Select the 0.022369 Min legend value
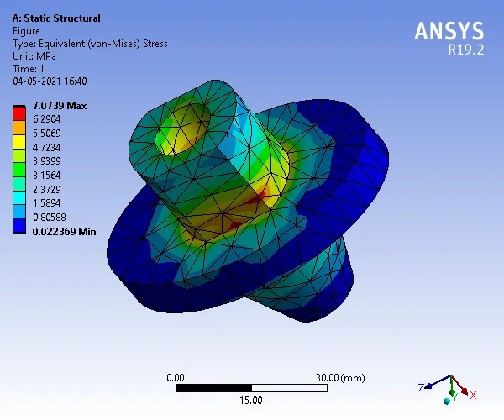This screenshot has height=420, width=504. coord(64,231)
